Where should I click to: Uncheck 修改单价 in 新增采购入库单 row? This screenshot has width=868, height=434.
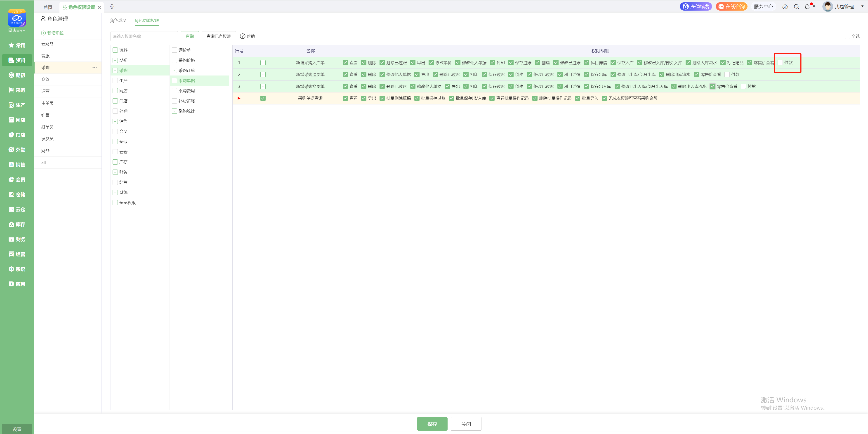pos(431,62)
